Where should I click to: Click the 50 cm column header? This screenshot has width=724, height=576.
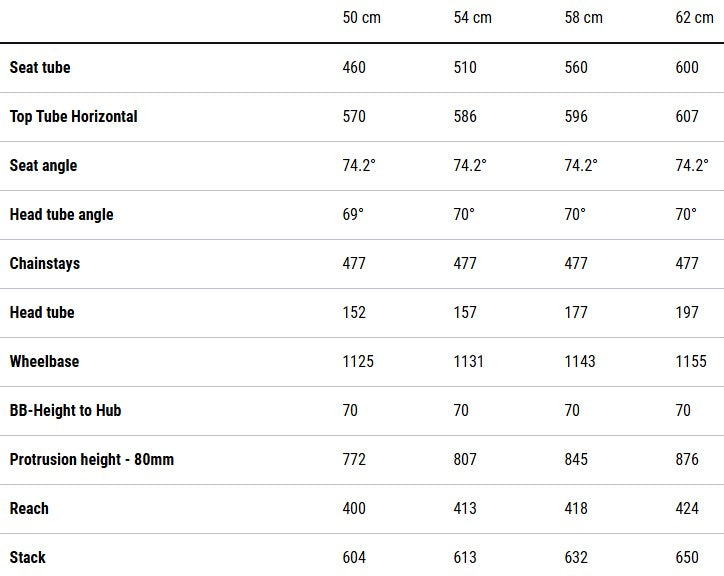[x=361, y=18]
